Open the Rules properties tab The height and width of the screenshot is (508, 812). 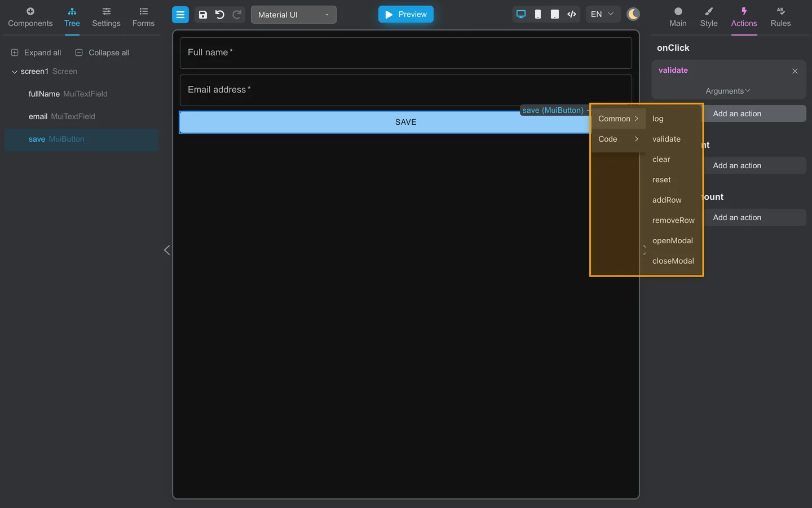(781, 17)
